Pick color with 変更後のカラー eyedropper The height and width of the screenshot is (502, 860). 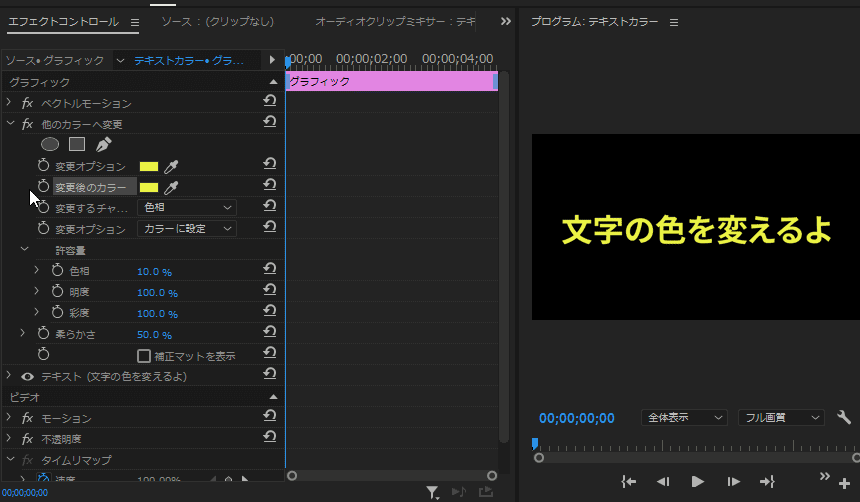[x=171, y=188]
